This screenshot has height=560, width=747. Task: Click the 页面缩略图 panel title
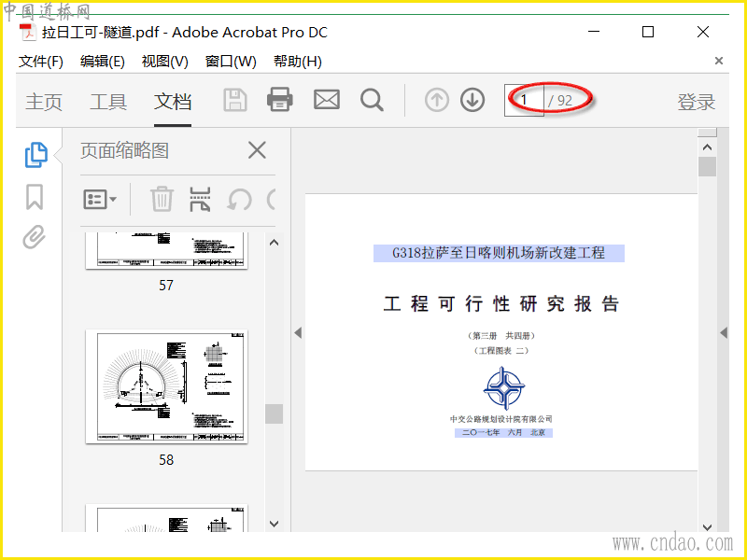124,150
